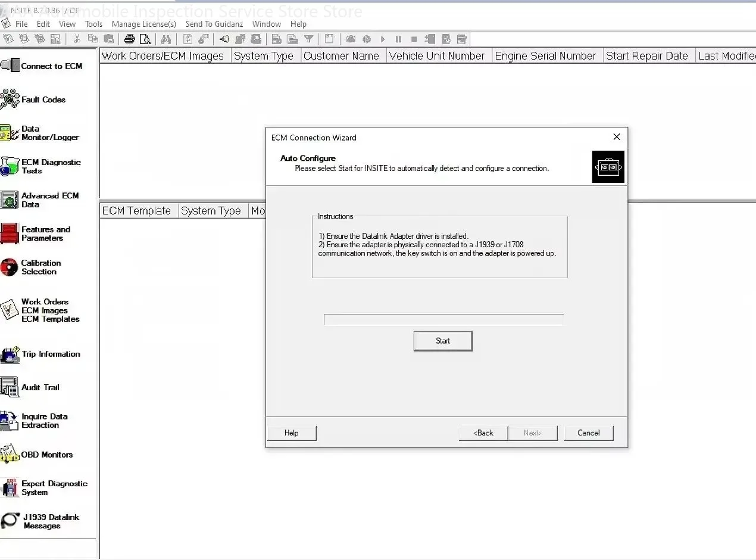Open the Manage License(s) menu
The height and width of the screenshot is (560, 756).
(144, 24)
